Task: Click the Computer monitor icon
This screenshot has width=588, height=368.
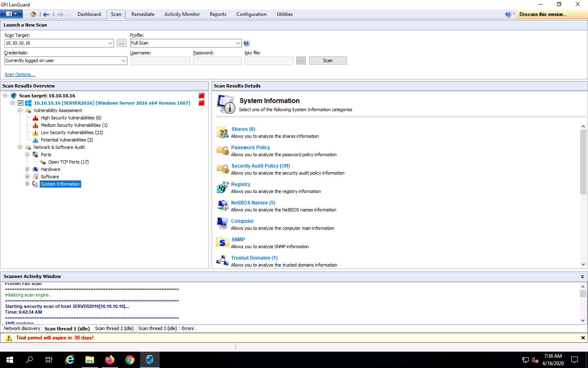Action: tap(223, 224)
